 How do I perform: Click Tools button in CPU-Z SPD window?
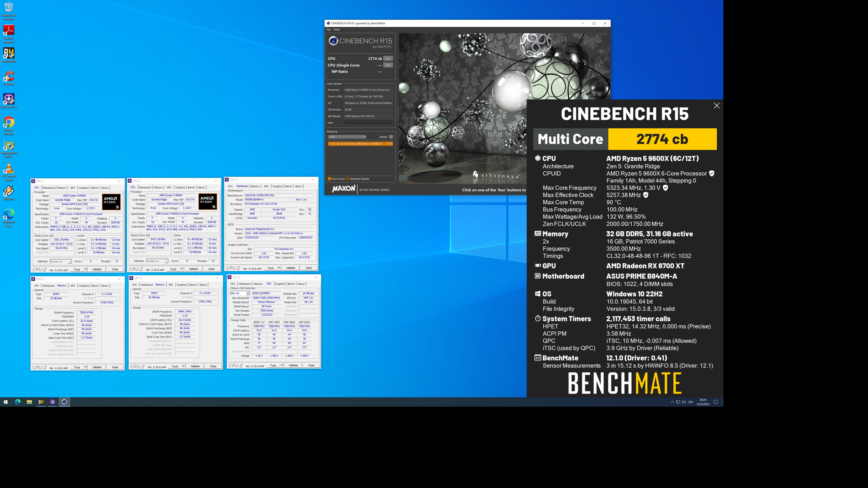coord(273,365)
